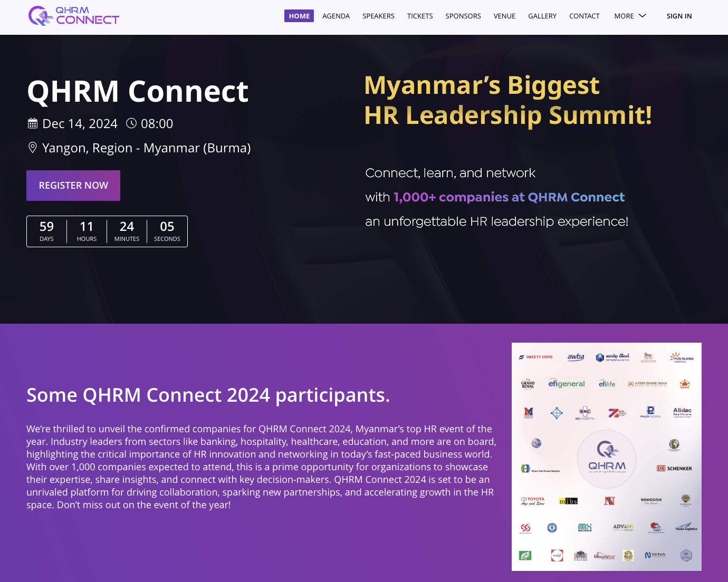728x582 pixels.
Task: Click the location pin icon near Yangon
Action: click(x=33, y=148)
